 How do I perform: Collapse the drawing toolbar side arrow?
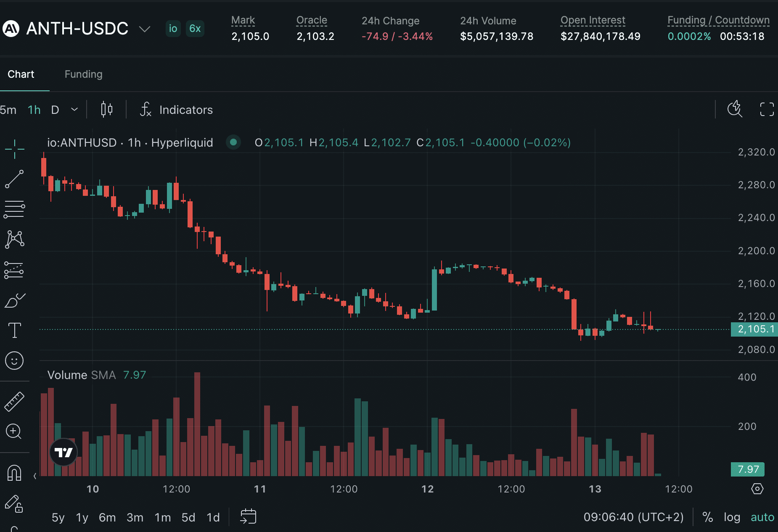pos(35,476)
